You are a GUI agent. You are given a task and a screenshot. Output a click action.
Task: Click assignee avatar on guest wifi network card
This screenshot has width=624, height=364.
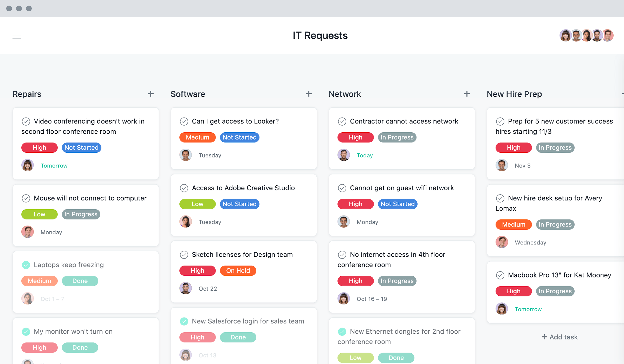click(344, 222)
